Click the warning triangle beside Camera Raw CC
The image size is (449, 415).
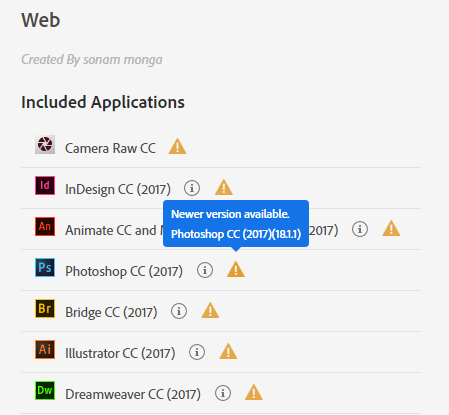click(x=177, y=146)
